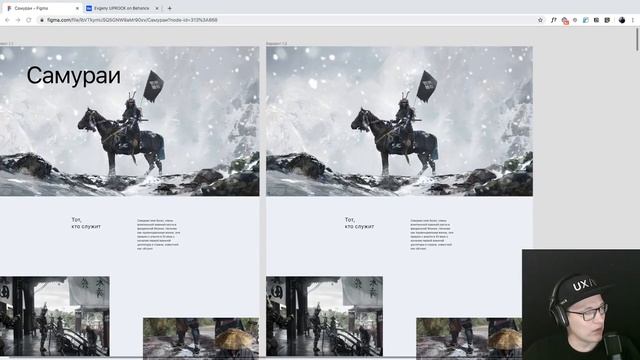This screenshot has height=360, width=640.
Task: Open the f? fonts extension icon
Action: [553, 20]
